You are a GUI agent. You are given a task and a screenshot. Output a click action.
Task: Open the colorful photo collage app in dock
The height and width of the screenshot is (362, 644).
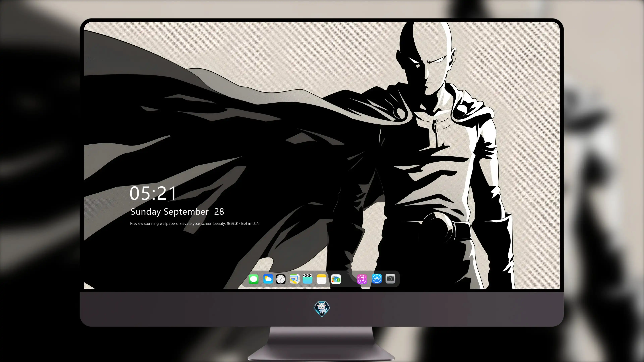point(336,279)
